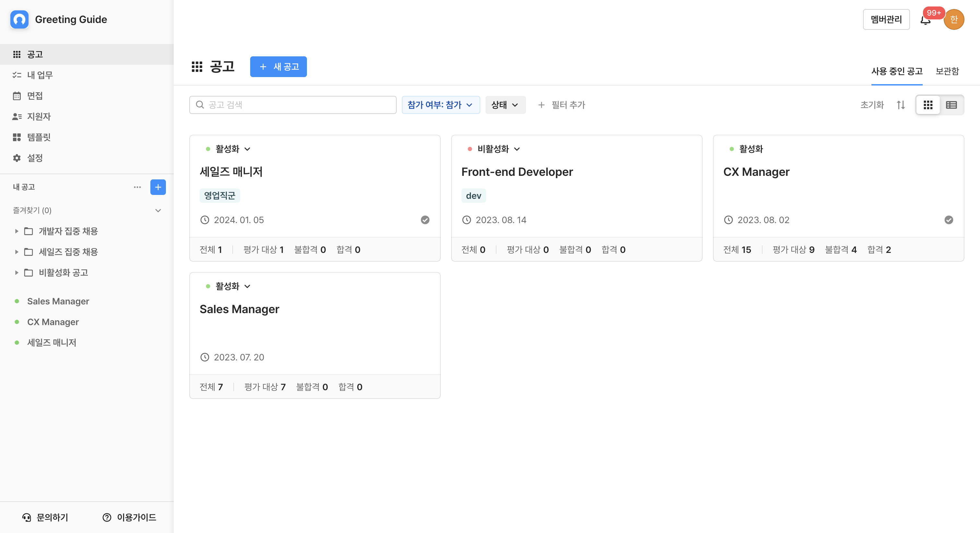Switch to grid card view
980x533 pixels.
[928, 105]
